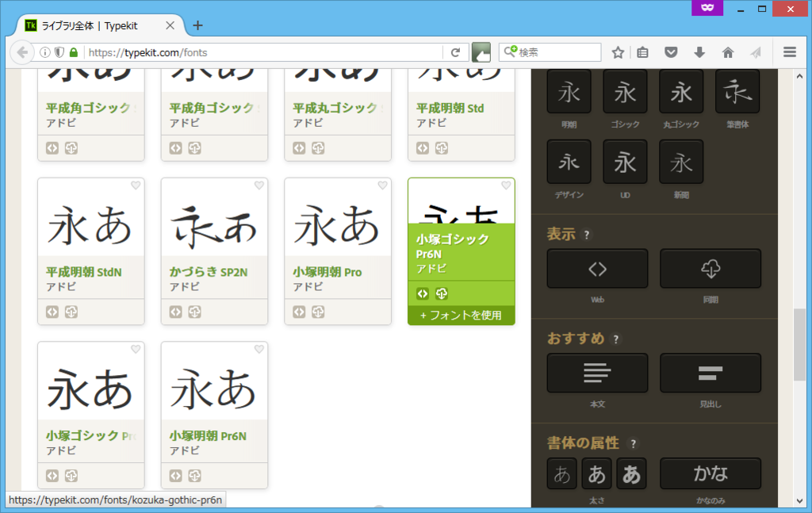Select the 筆書体 brush style filter
Screen dimensions: 812x513
click(x=737, y=92)
